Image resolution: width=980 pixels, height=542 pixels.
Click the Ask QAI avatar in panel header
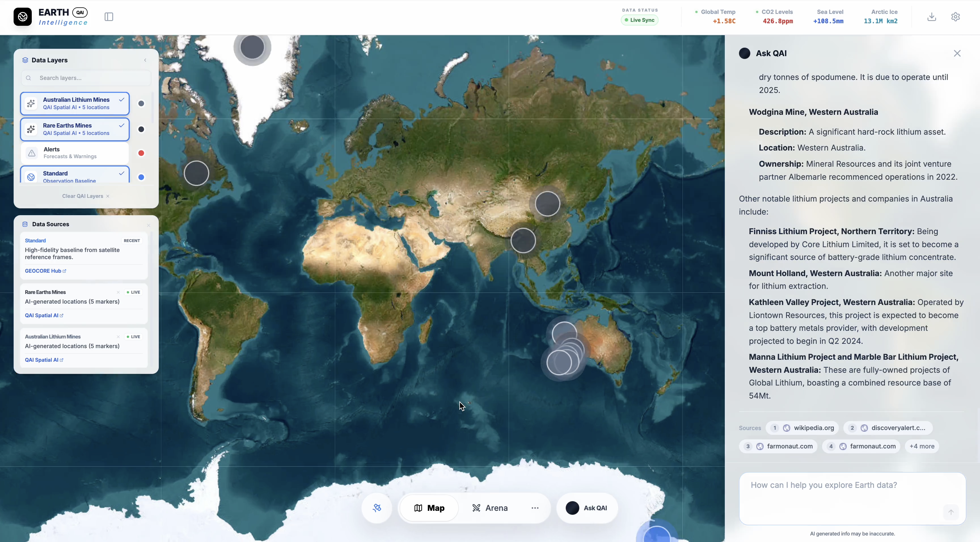click(745, 53)
